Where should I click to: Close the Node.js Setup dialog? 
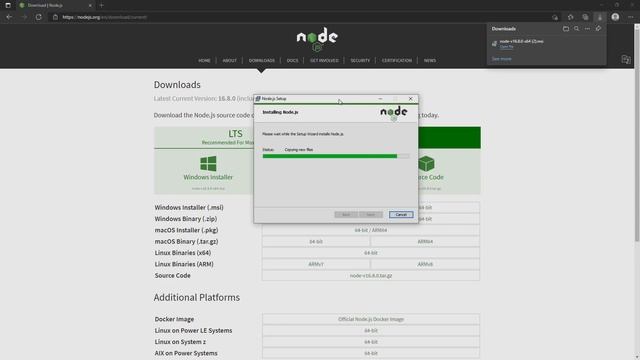(x=411, y=99)
